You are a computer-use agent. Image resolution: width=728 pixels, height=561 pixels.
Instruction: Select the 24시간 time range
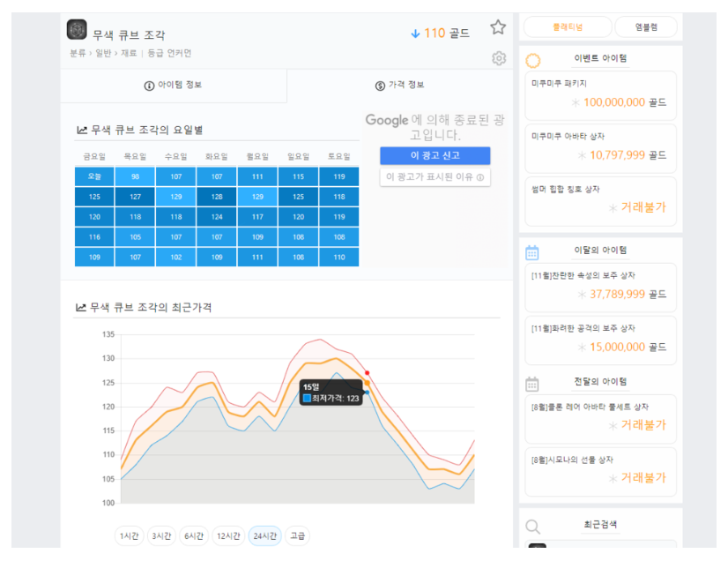tap(264, 535)
